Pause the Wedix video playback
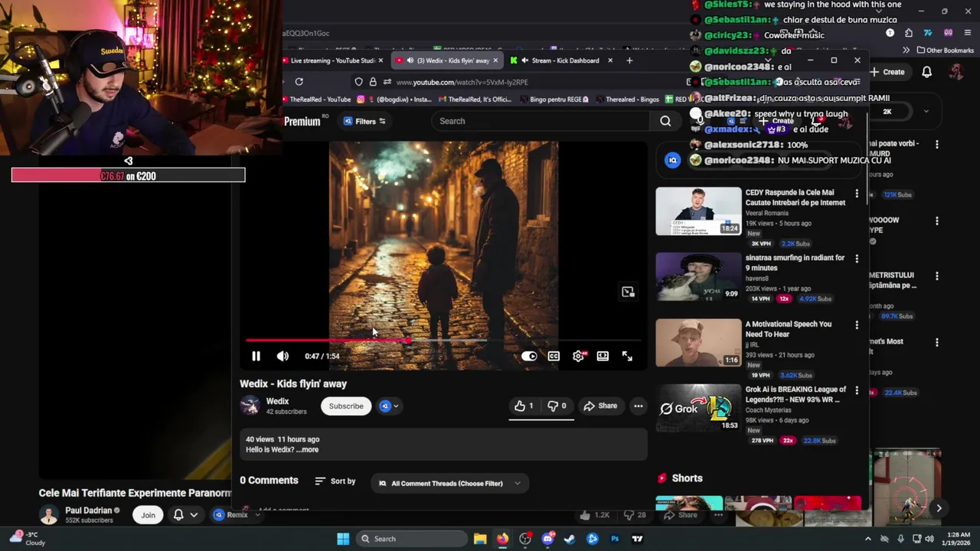 tap(256, 356)
